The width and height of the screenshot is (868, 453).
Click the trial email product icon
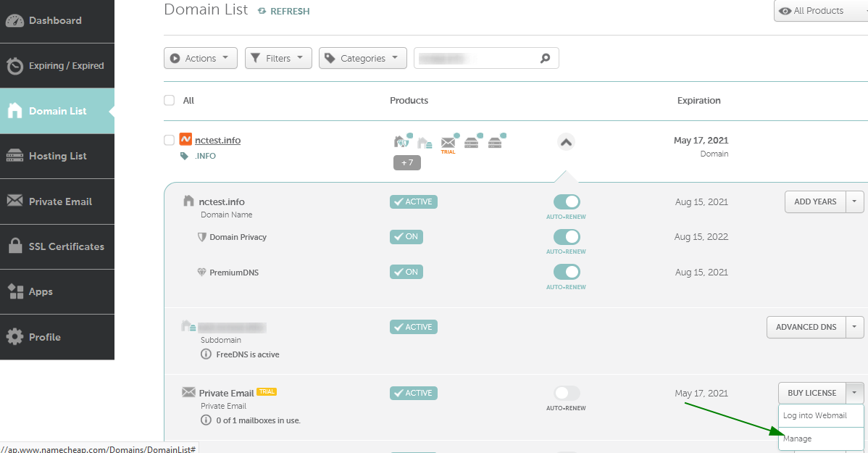(449, 142)
